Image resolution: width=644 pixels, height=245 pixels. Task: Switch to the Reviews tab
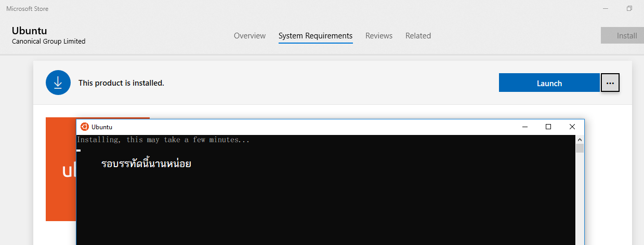[x=379, y=36]
